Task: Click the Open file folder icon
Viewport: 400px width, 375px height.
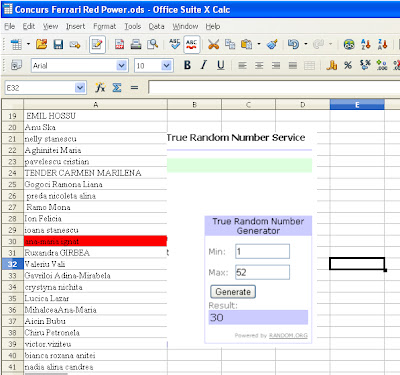Action: (42, 44)
